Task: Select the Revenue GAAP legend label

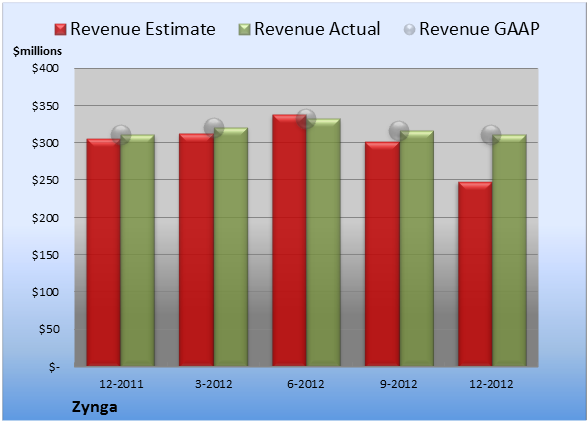Action: 479,29
